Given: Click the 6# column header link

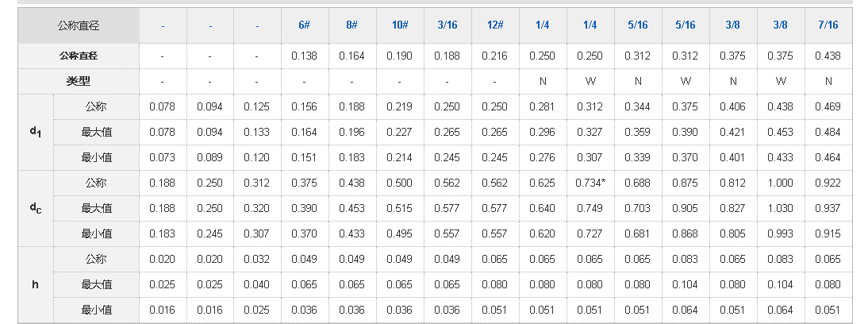Looking at the screenshot, I should tap(304, 25).
